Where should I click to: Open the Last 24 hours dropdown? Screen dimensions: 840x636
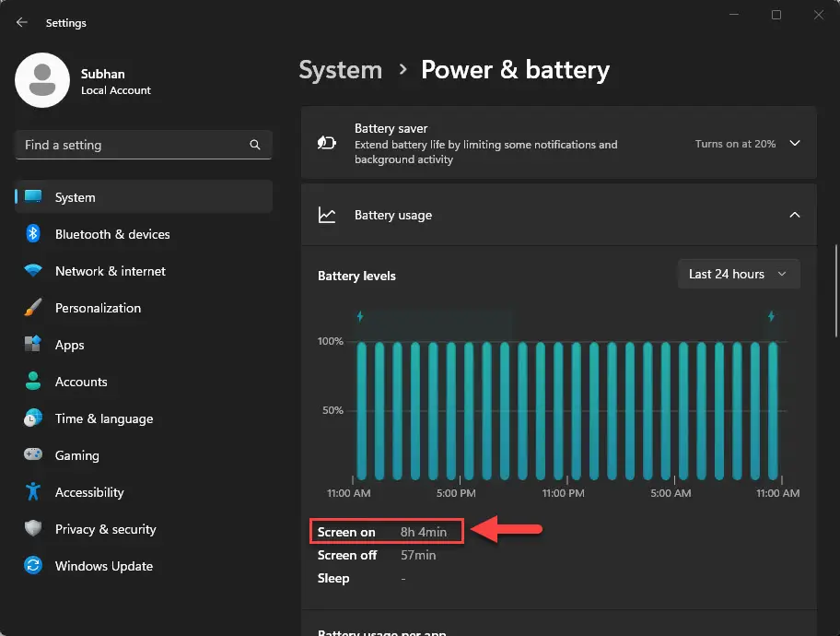pyautogui.click(x=738, y=274)
